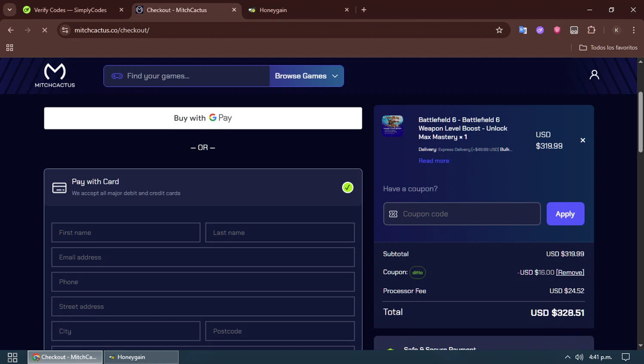
Task: Stop loading the page
Action: click(x=45, y=30)
